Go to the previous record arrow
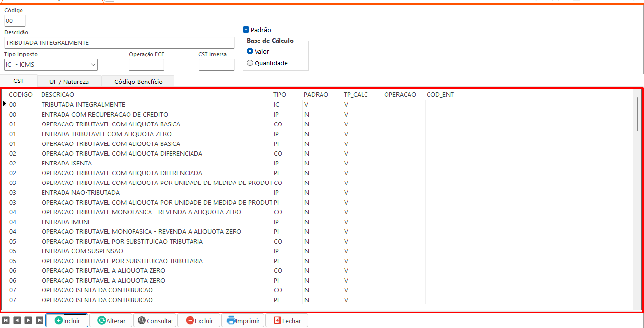The height and width of the screenshot is (328, 644). pos(17,320)
